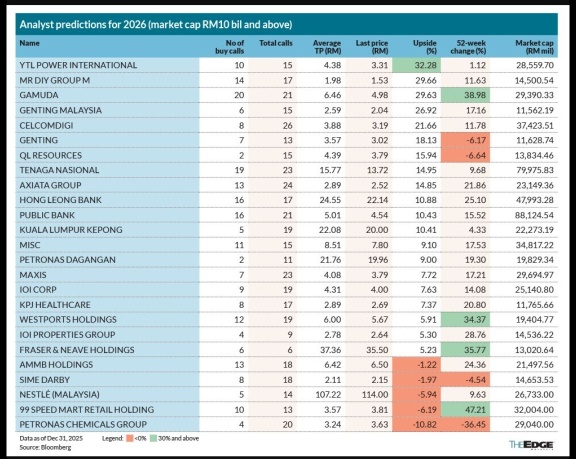Select the TENAGA NASIONAL row name
576x459 pixels.
[x=59, y=170]
